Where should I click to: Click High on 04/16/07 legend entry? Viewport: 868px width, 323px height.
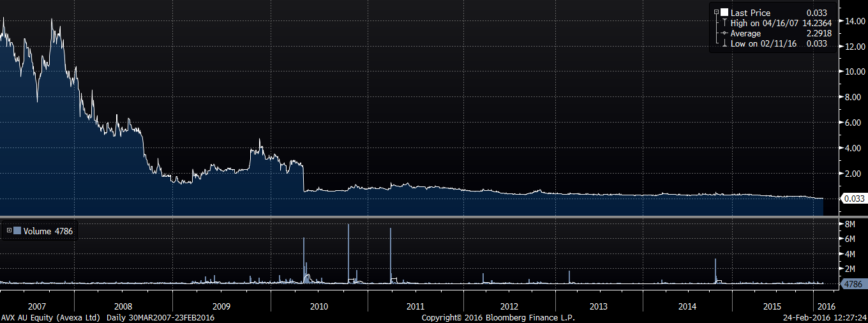click(x=765, y=23)
